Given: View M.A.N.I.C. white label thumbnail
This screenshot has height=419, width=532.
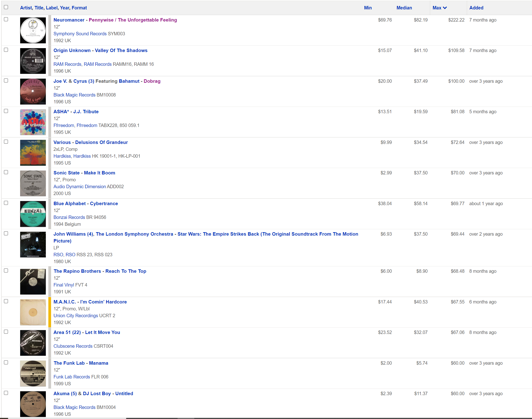Looking at the screenshot, I should (33, 312).
